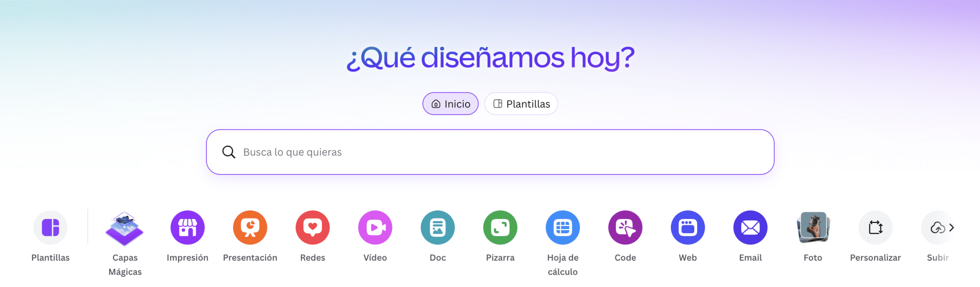Select the Impresión store icon
The image size is (980, 287).
pos(188,228)
